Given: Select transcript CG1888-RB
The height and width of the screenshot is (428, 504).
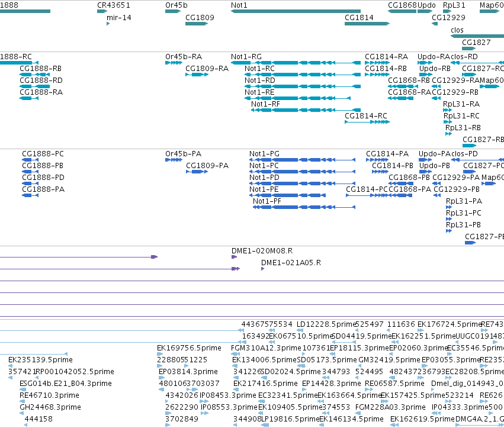Looking at the screenshot, I should (x=35, y=75).
